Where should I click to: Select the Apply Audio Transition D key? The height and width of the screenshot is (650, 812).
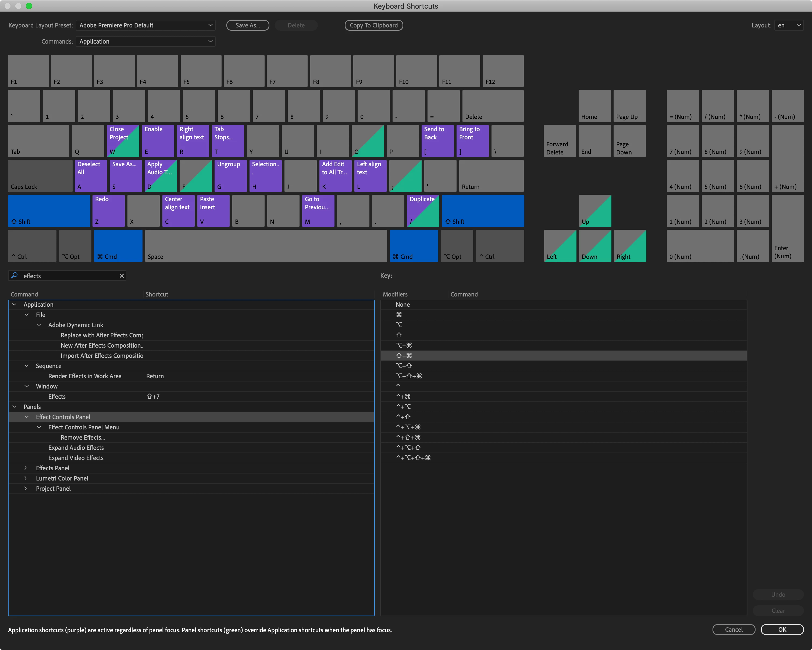tap(161, 176)
